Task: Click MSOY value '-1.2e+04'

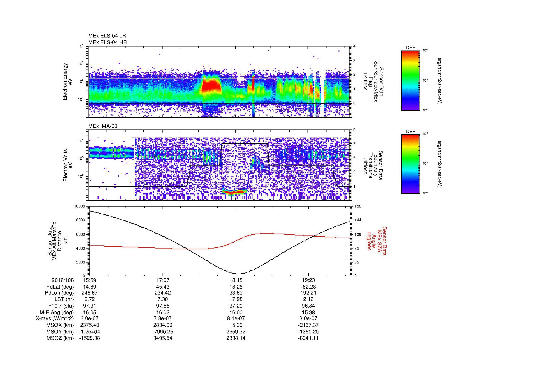Action: pyautogui.click(x=90, y=332)
